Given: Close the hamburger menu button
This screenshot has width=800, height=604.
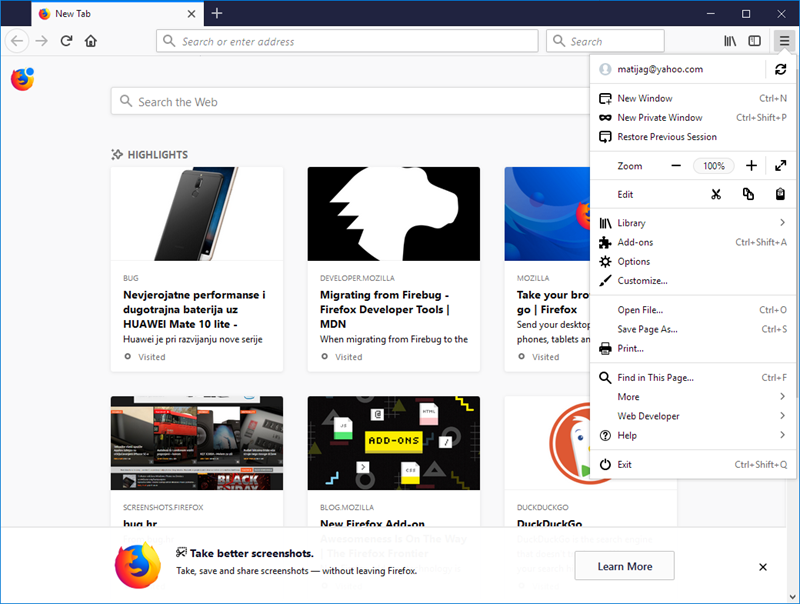Looking at the screenshot, I should pyautogui.click(x=784, y=41).
